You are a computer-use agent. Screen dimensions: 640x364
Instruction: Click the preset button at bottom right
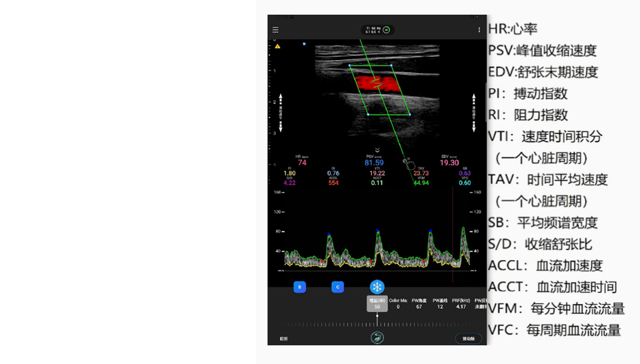[468, 339]
